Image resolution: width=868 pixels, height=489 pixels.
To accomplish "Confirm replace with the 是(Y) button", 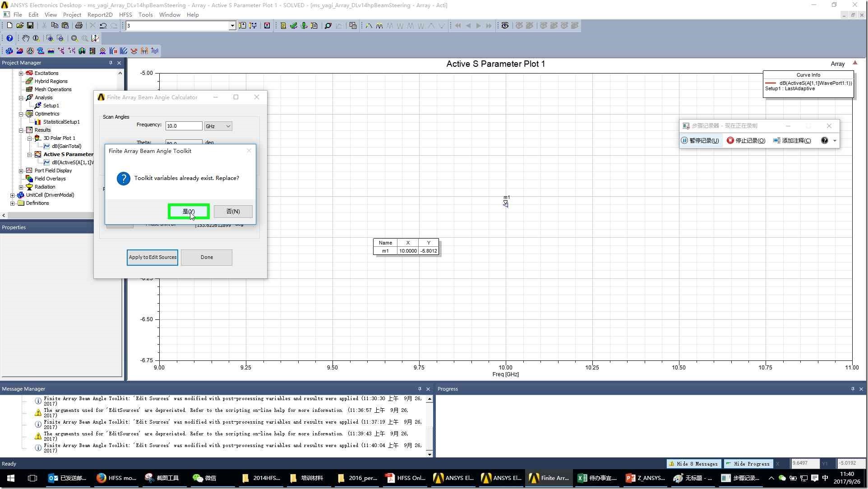I will 189,211.
